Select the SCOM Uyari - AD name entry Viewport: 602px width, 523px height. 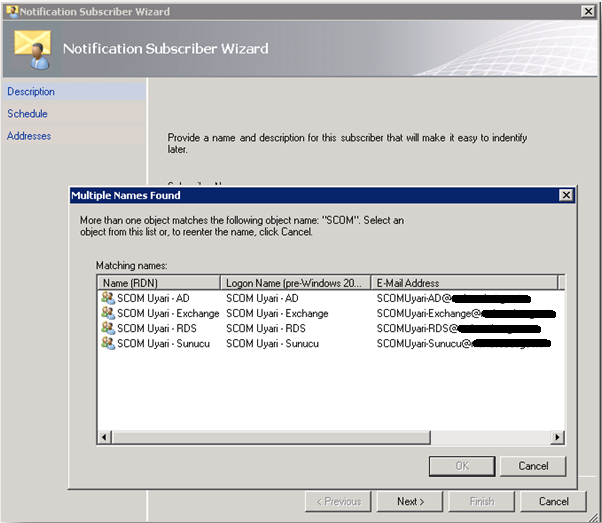(153, 298)
